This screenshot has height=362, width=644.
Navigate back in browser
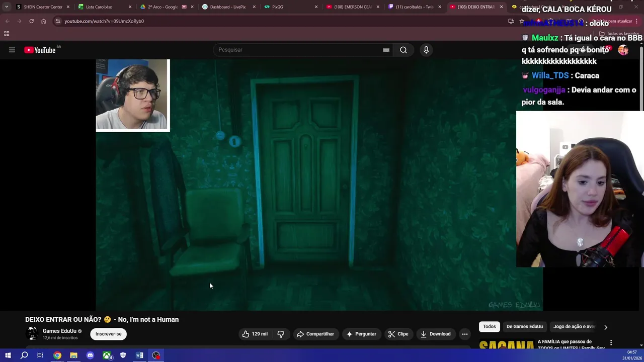tap(7, 21)
